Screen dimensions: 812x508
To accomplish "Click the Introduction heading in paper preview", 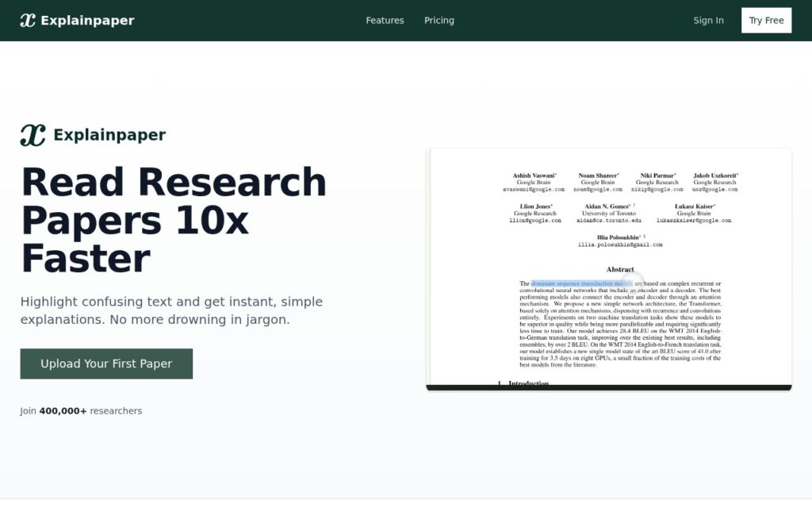I will (528, 383).
